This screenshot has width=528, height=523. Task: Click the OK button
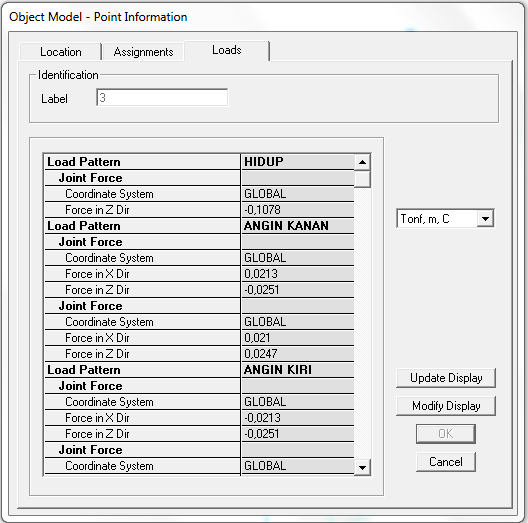(x=446, y=434)
